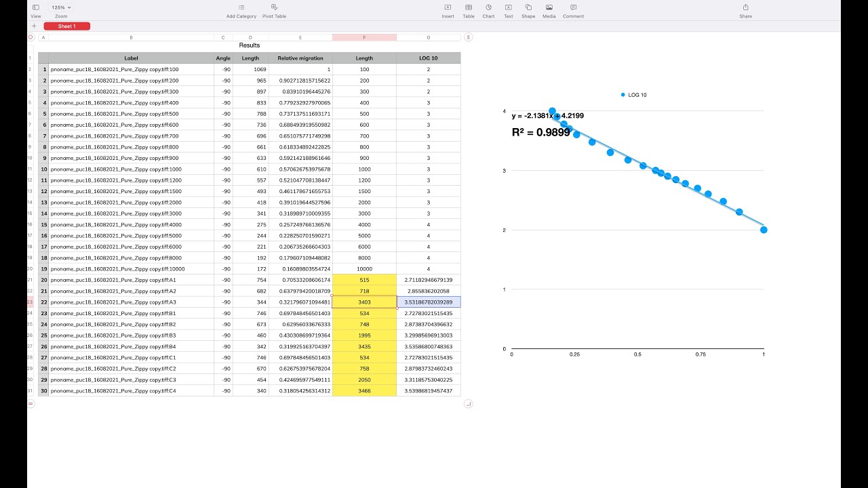Select the yellow cell containing 1995

coord(364,335)
